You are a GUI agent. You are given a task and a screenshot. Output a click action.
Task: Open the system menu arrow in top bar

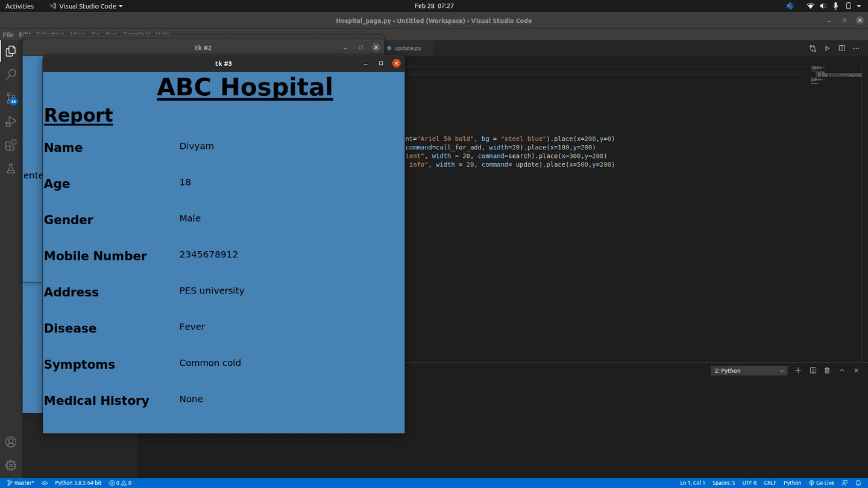point(859,6)
